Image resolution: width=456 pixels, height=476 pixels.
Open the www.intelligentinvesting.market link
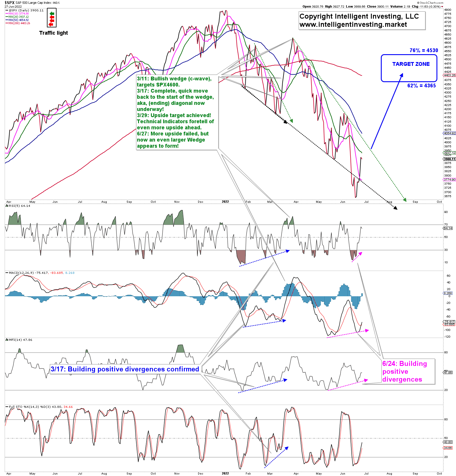(x=353, y=24)
